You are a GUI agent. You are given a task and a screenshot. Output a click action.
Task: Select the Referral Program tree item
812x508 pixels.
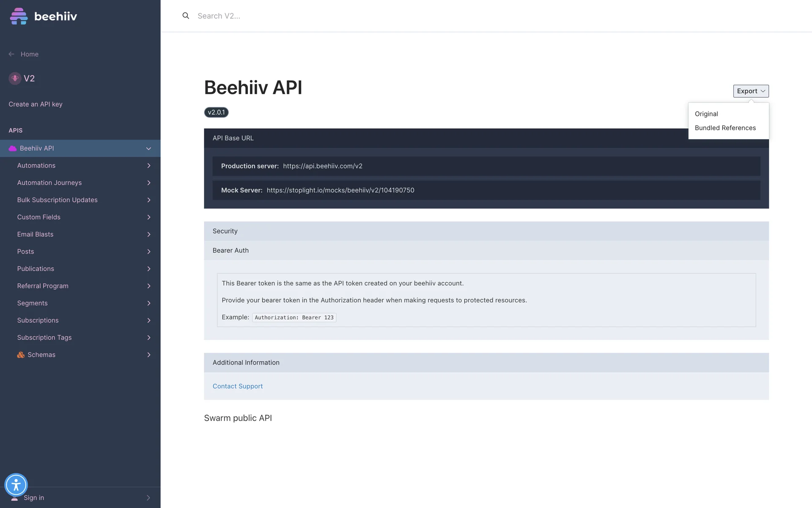tap(43, 286)
